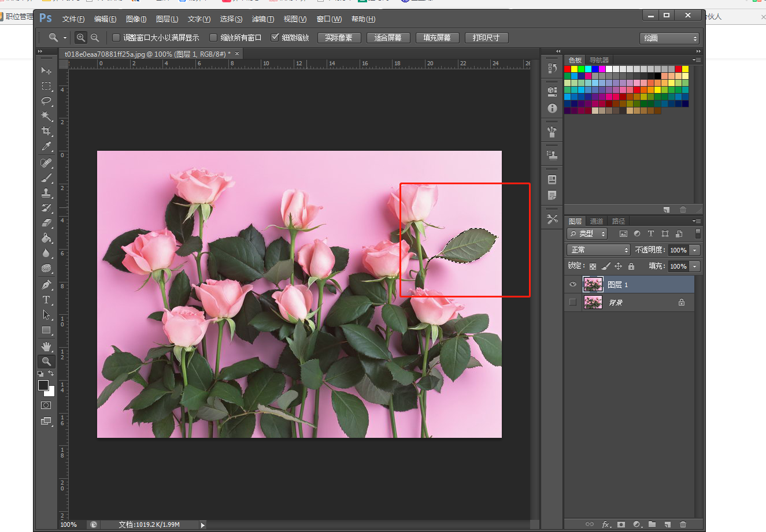Image resolution: width=766 pixels, height=532 pixels.
Task: Choose the Clone Stamp tool
Action: pos(46,193)
